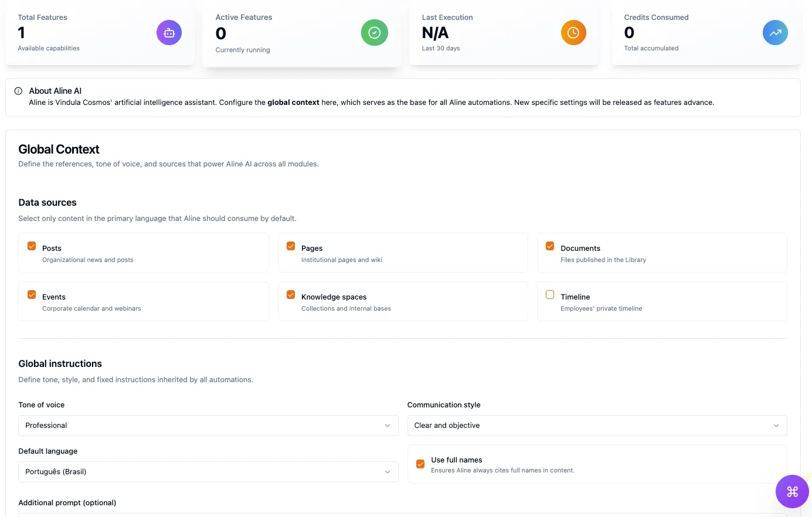Viewport: 812px width, 517px height.
Task: Disable the Knowledge spaces source
Action: 290,294
